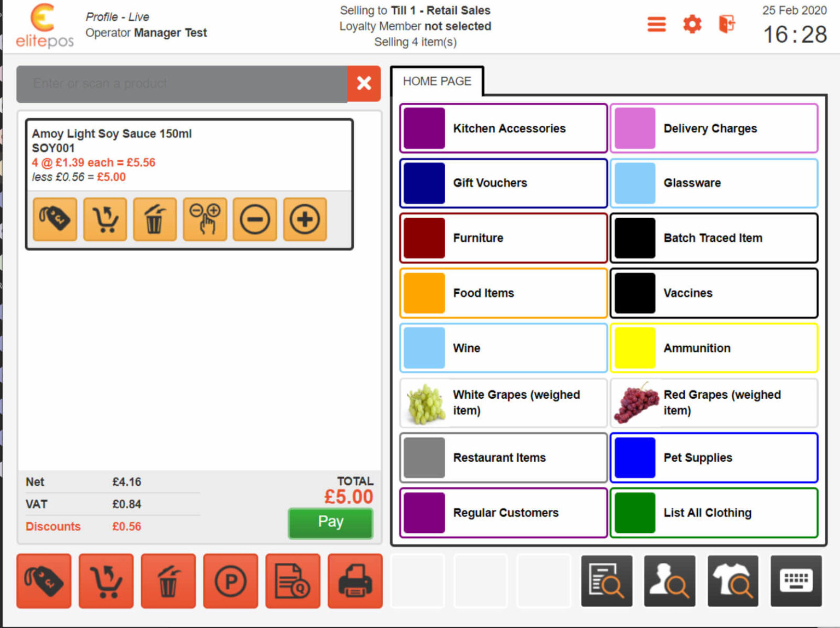The image size is (840, 628).
Task: Open customer search magnifier icon
Action: [x=669, y=582]
